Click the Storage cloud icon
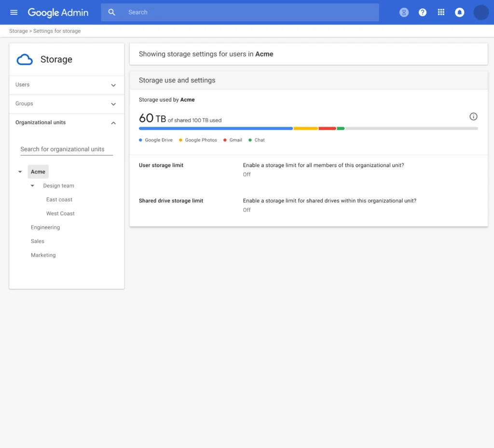494x448 pixels. (x=25, y=59)
